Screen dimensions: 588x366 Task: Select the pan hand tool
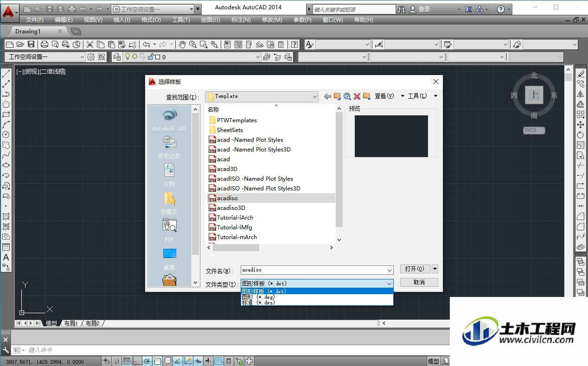coord(183,44)
